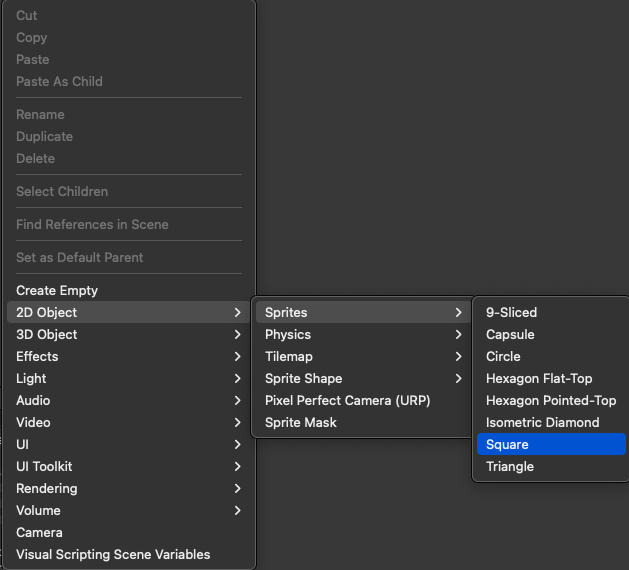629x570 pixels.
Task: Create a Camera from the menu
Action: pos(128,533)
